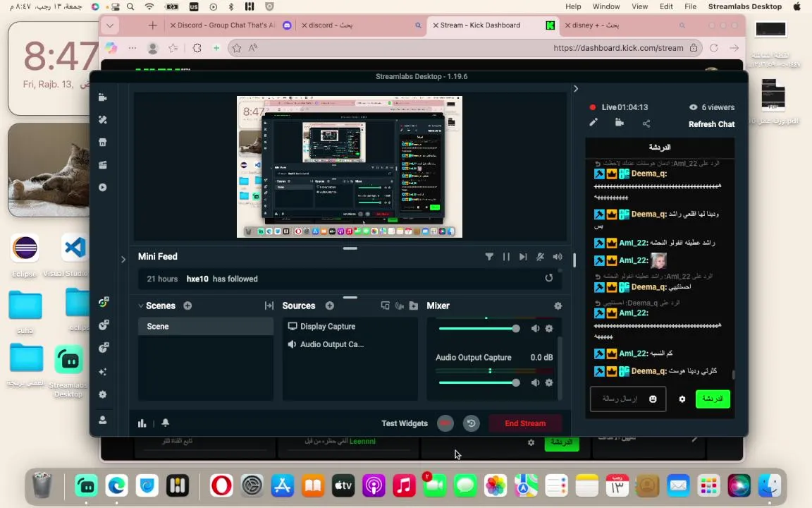The width and height of the screenshot is (812, 508).
Task: Open the Mixer advanced settings gear
Action: (x=558, y=306)
